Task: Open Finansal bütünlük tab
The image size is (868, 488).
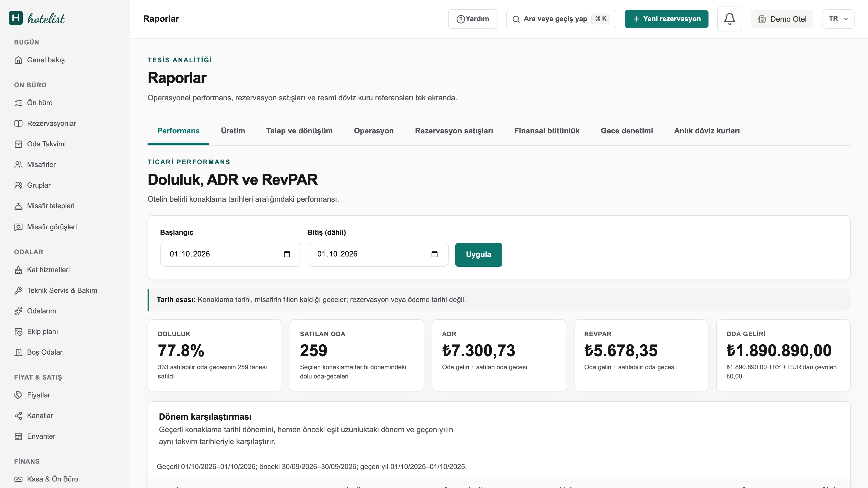Action: 547,131
